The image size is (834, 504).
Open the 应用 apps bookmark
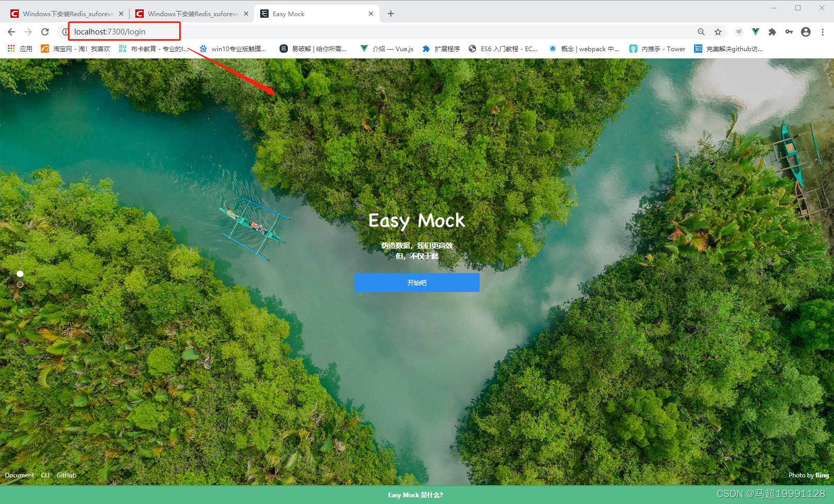coord(20,49)
